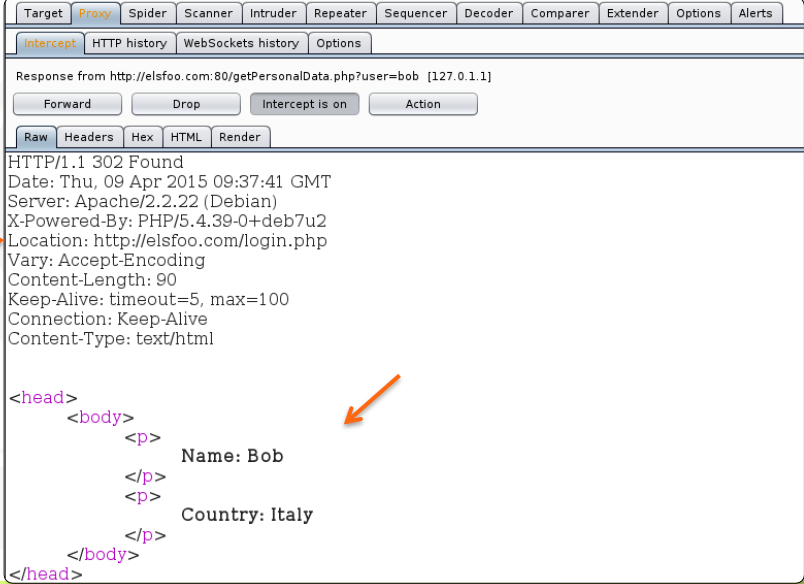Screen dimensions: 804x584
Task: Go to the Repeater tab
Action: click(x=340, y=13)
